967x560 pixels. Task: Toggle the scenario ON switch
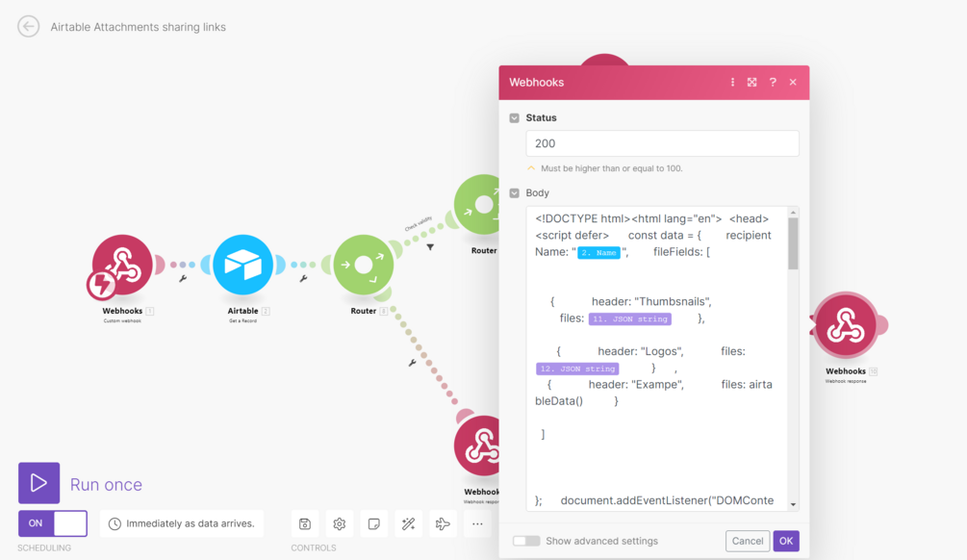click(52, 523)
